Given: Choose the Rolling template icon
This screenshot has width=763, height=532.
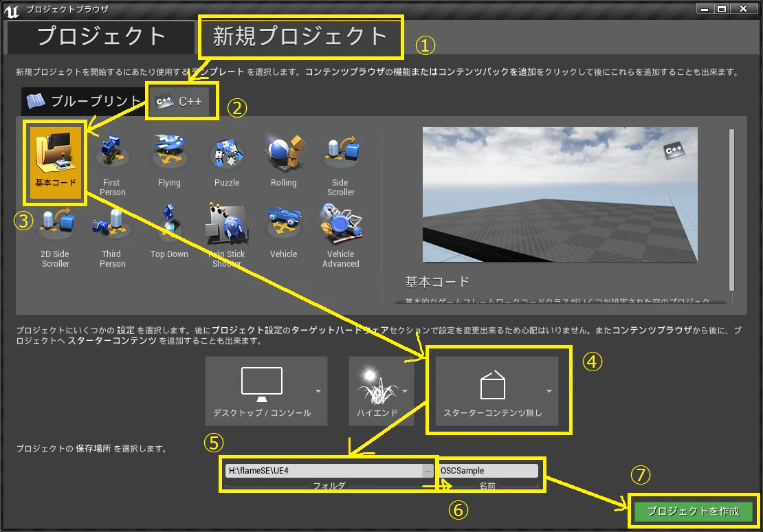Looking at the screenshot, I should pos(284,161).
